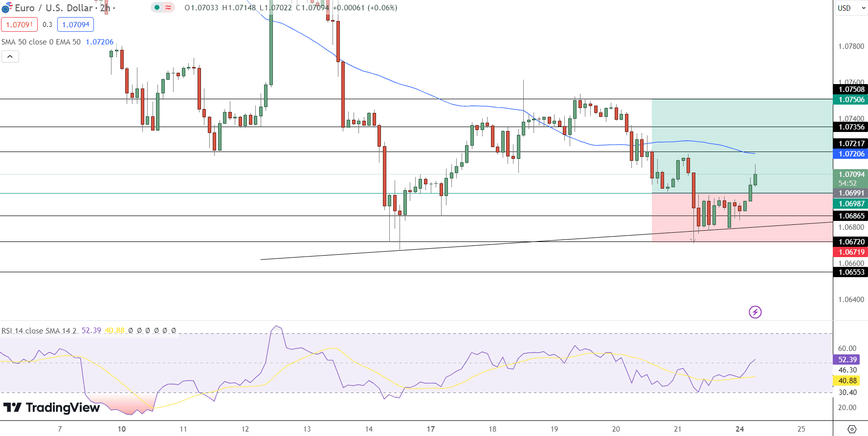Click the red approximate-data indicator icon
Viewport: 868px width, 436px height.
pos(169,7)
